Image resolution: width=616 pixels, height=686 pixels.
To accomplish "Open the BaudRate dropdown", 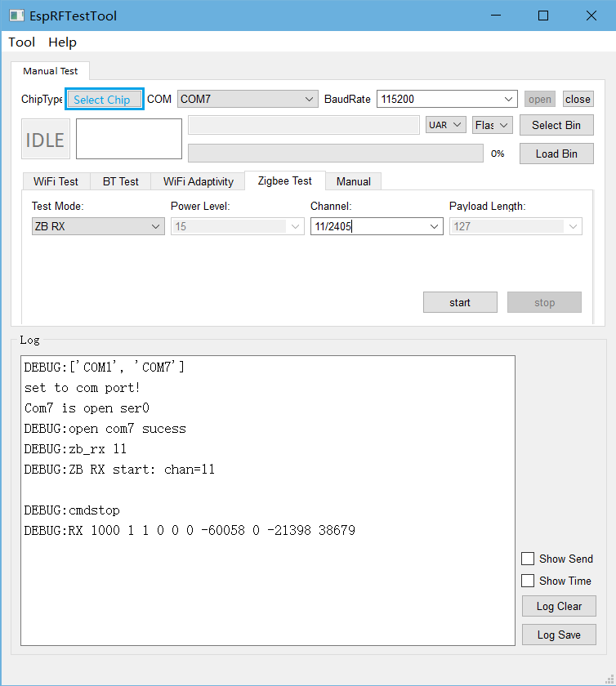I will [447, 99].
